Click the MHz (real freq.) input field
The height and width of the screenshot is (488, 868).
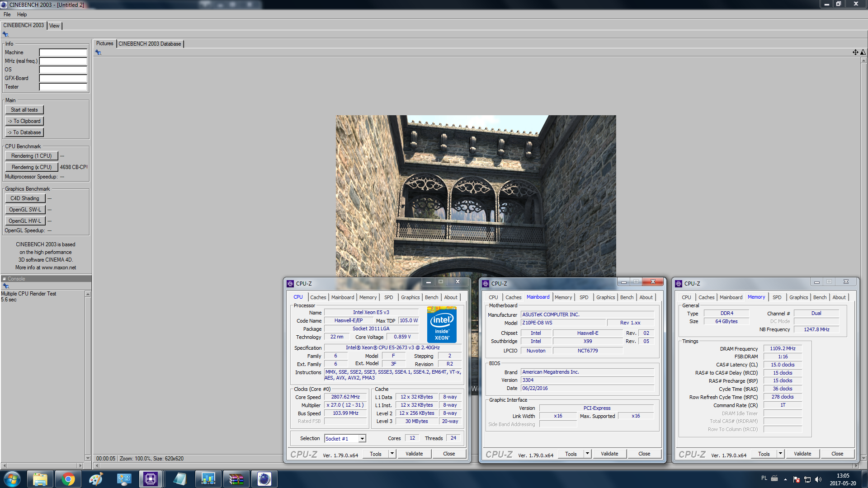(x=63, y=61)
